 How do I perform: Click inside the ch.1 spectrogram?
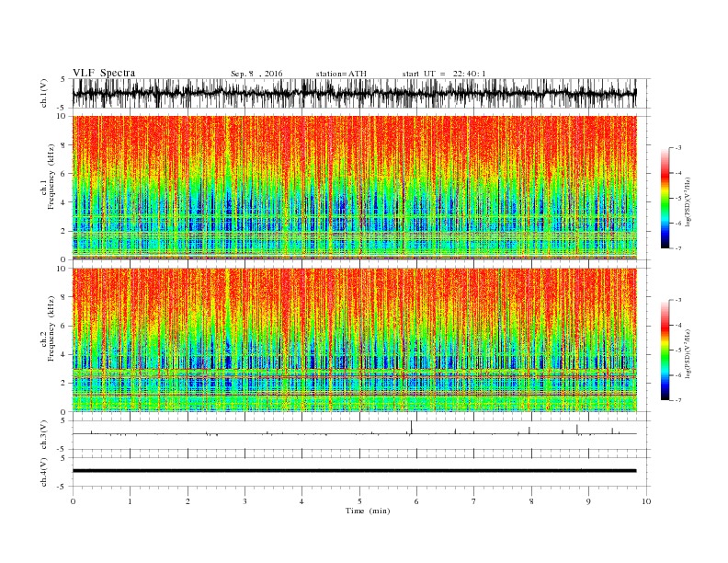coord(354,188)
